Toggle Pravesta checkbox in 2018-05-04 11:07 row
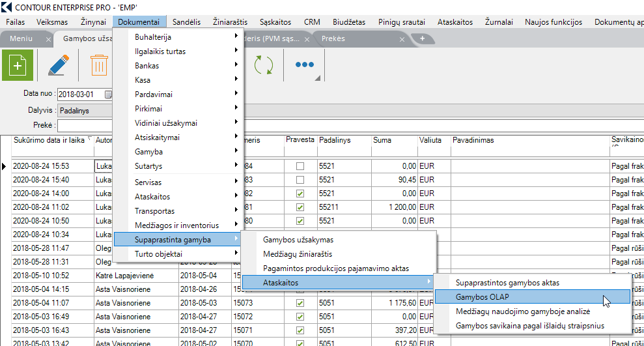Viewport: 644px width, 346px height. tap(300, 303)
